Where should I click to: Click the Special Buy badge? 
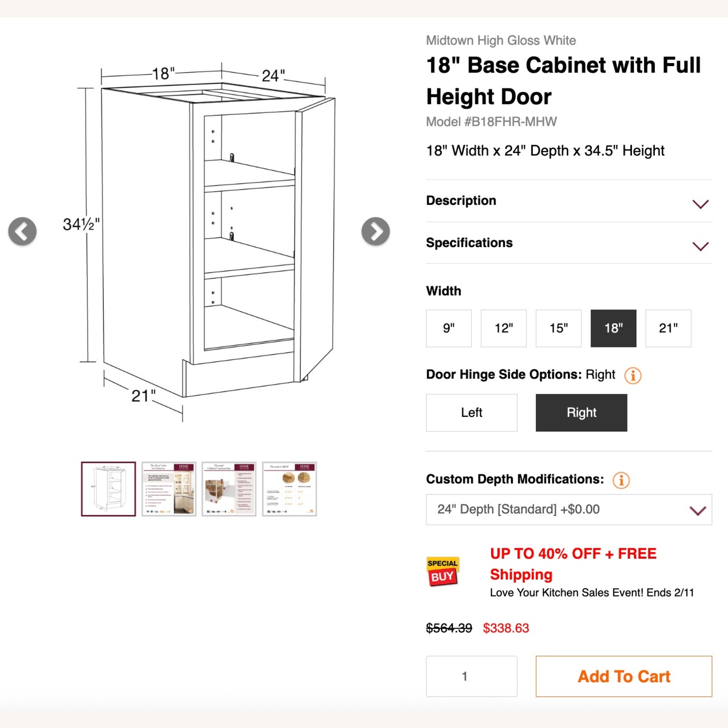click(442, 572)
